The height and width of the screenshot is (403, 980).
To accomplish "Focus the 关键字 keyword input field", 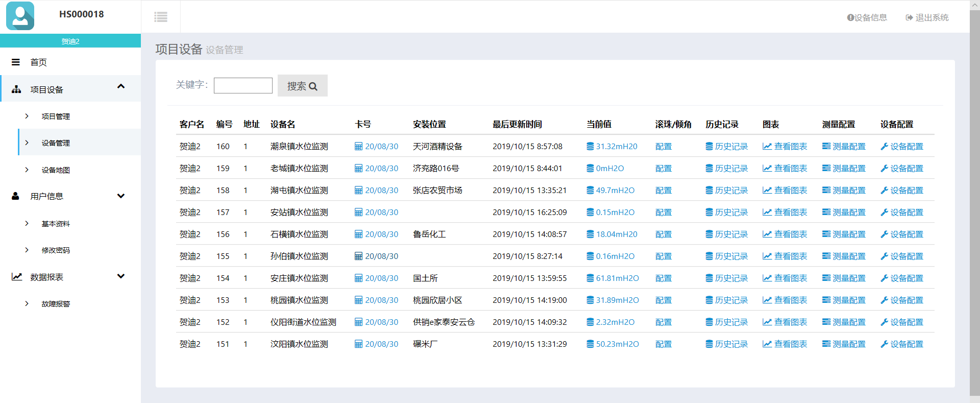I will 243,85.
